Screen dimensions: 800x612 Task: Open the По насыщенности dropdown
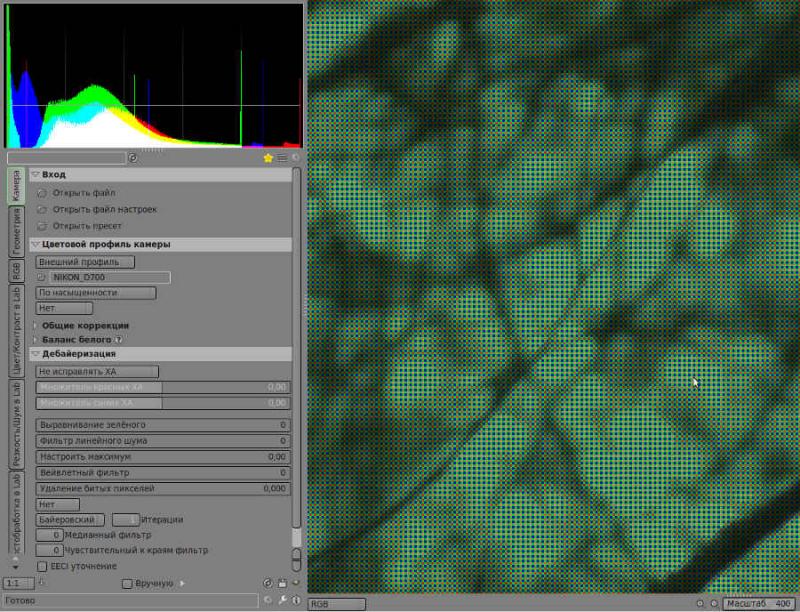[96, 293]
